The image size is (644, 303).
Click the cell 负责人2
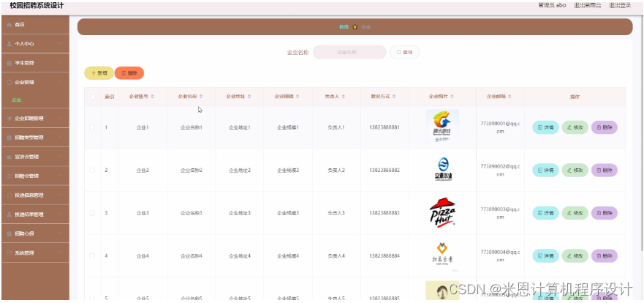pos(336,171)
